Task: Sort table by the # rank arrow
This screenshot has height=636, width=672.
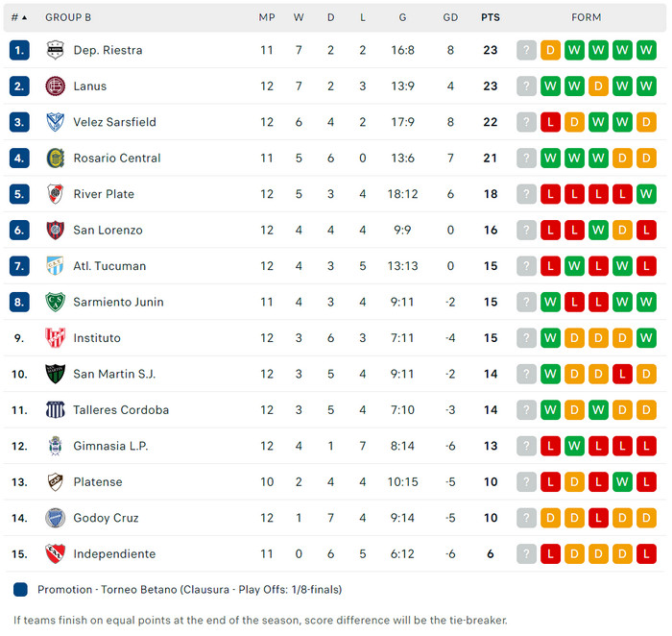Action: click(24, 17)
